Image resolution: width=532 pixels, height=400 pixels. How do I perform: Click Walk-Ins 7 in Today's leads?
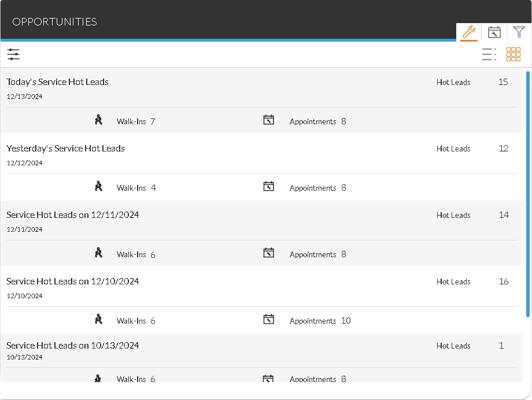135,121
